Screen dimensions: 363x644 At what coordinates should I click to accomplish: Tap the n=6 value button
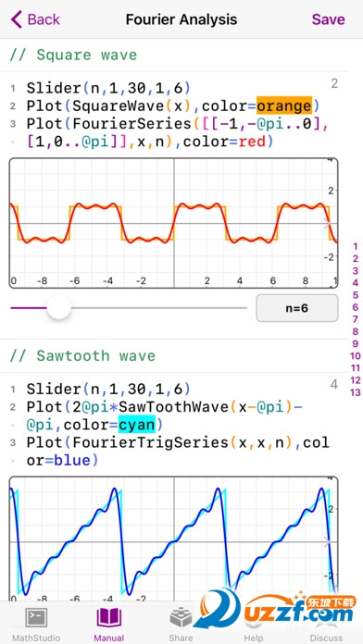297,308
